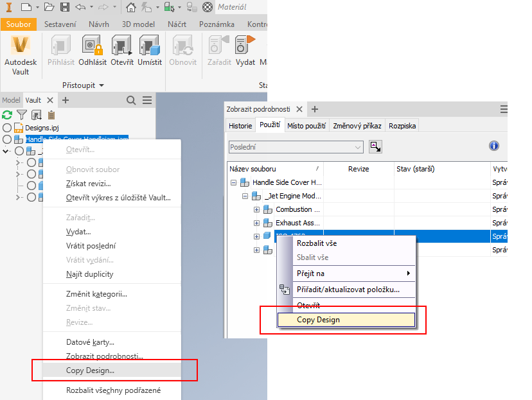Image resolution: width=532 pixels, height=400 pixels.
Task: Choose Copy Design in the details panel context menu
Action: [346, 320]
